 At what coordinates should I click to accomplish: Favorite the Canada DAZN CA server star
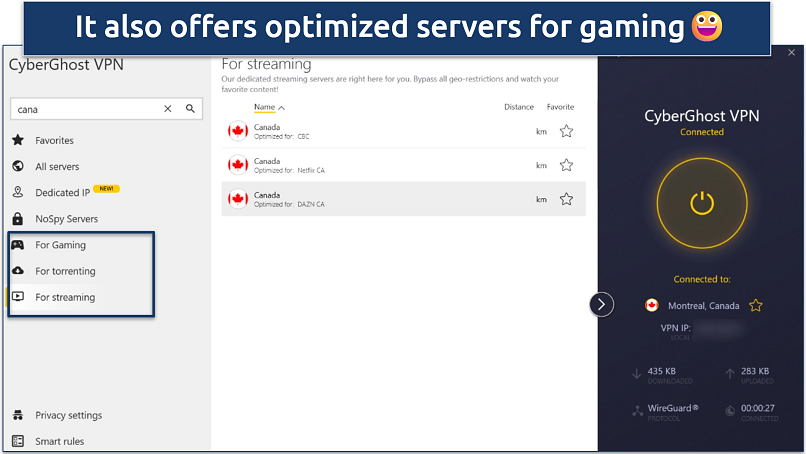(566, 199)
